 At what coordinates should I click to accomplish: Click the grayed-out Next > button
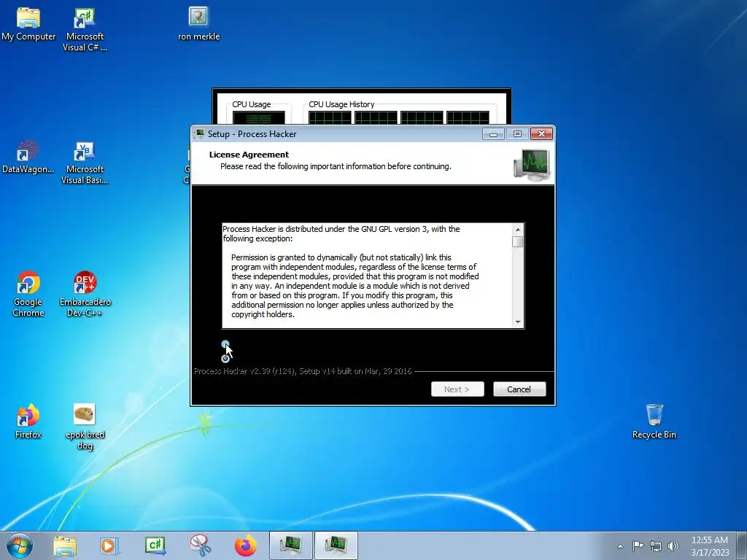pos(457,389)
